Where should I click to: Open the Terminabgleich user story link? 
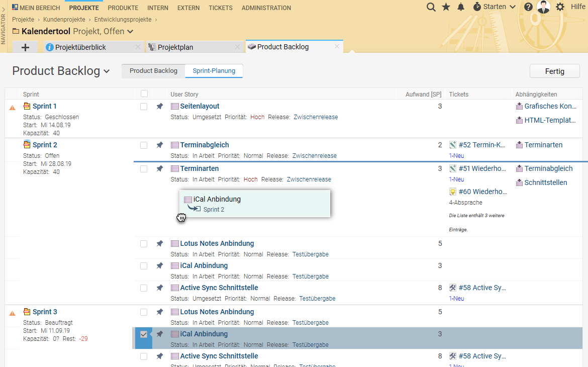tap(205, 145)
